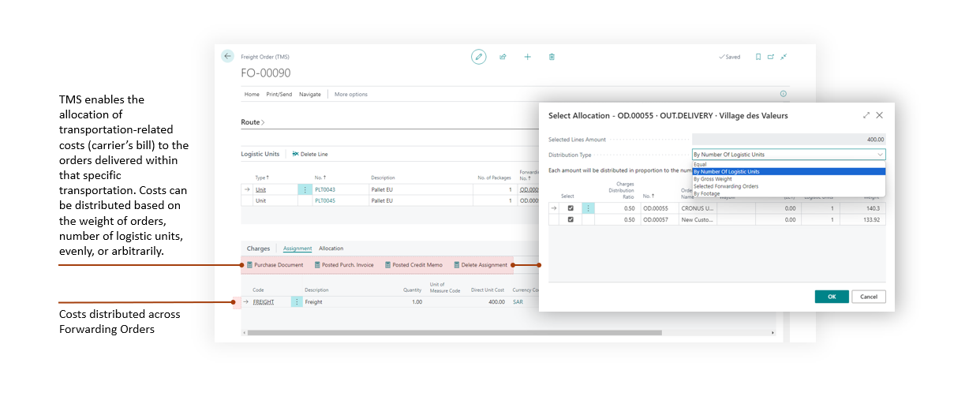Click the trash delete icon

click(x=552, y=57)
